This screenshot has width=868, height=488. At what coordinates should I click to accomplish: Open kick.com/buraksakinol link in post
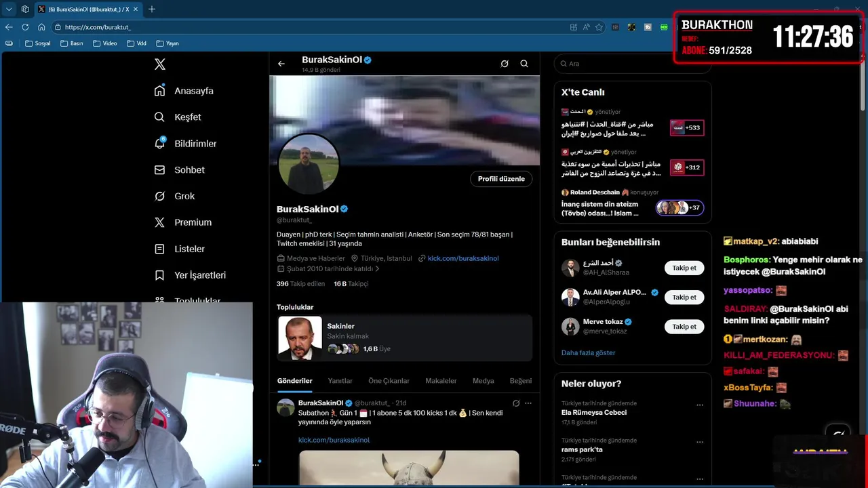point(334,440)
